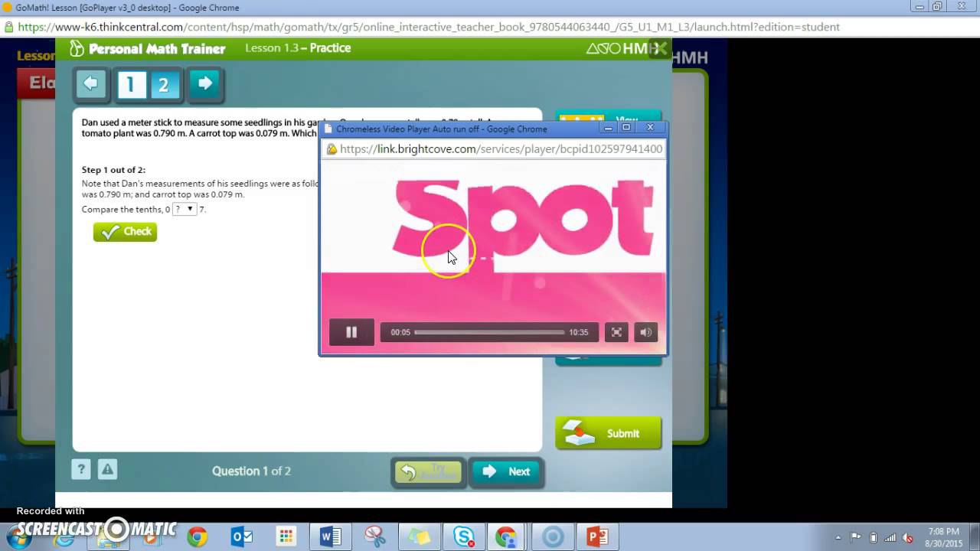Open Snipping Tool from the taskbar
This screenshot has width=980, height=551.
pos(374,537)
